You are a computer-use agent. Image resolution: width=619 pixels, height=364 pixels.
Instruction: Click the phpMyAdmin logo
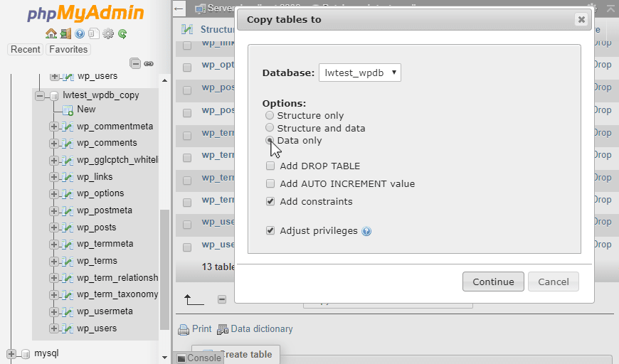(85, 13)
